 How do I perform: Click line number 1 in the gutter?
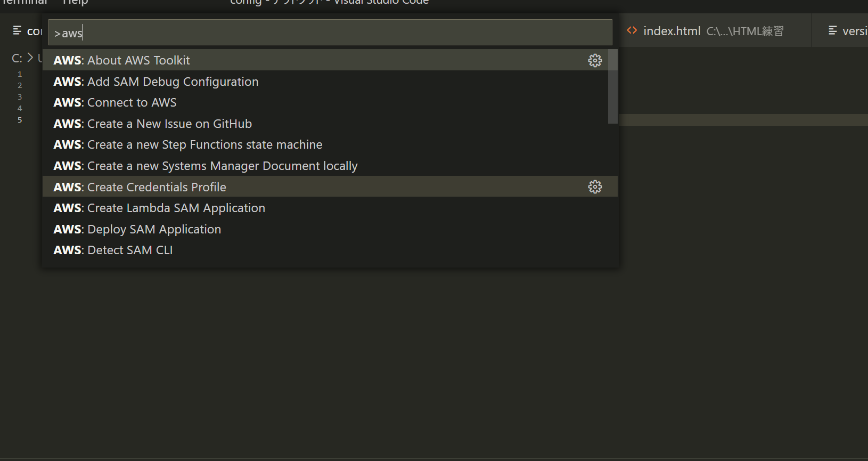[20, 74]
